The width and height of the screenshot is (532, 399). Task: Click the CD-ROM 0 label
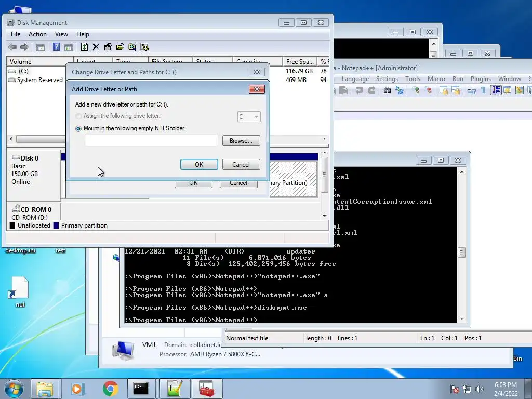point(36,210)
